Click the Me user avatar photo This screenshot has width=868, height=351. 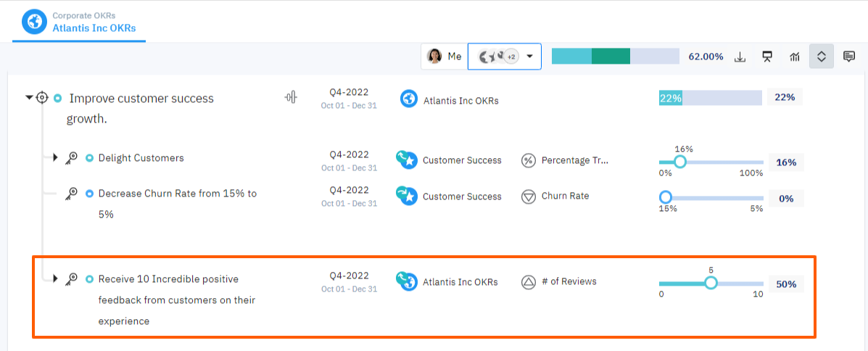click(434, 57)
